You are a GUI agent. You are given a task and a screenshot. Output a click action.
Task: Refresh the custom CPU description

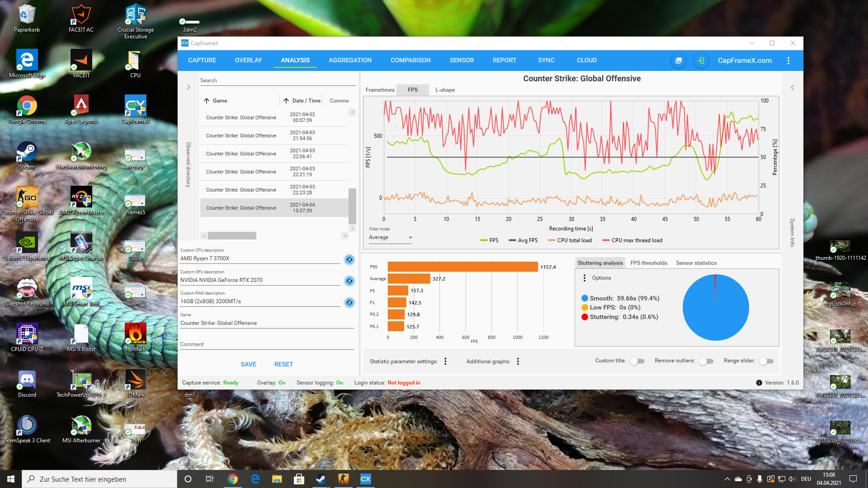[x=349, y=259]
